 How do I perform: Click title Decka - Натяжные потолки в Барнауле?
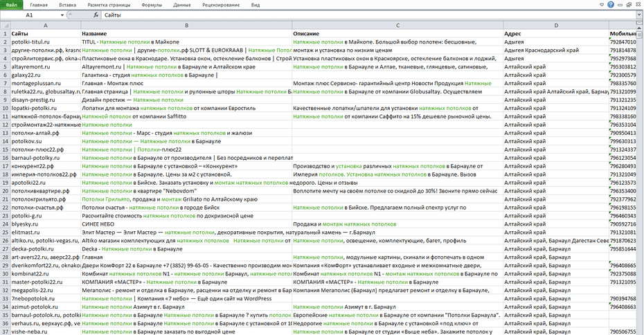[x=186, y=248]
